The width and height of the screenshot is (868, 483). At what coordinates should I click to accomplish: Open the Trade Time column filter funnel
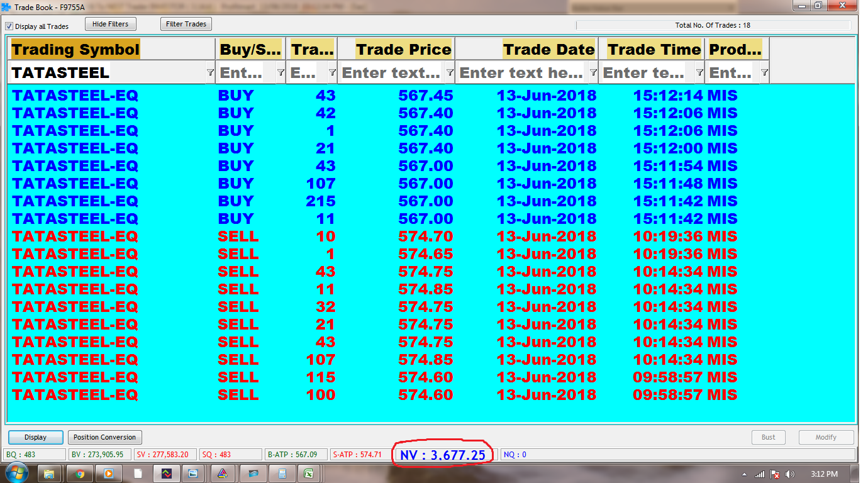(x=699, y=73)
